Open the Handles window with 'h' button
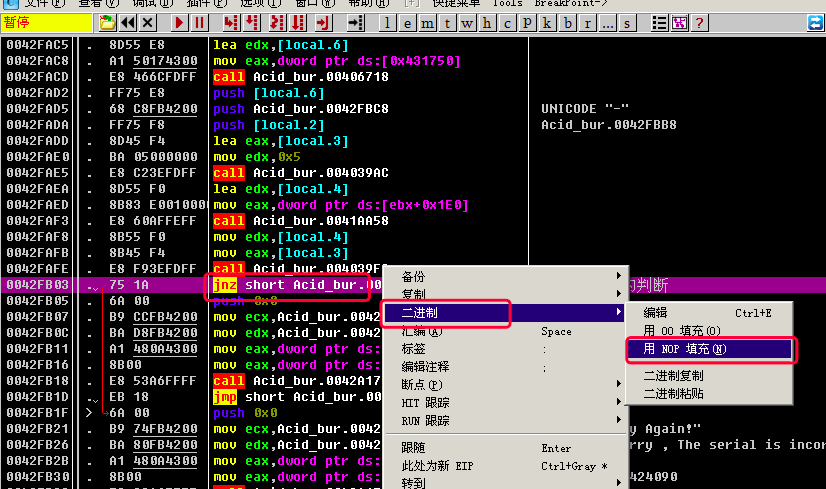 click(x=488, y=23)
